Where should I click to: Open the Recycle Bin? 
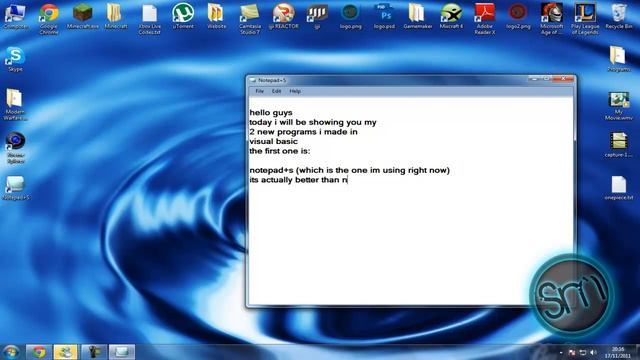(x=619, y=16)
